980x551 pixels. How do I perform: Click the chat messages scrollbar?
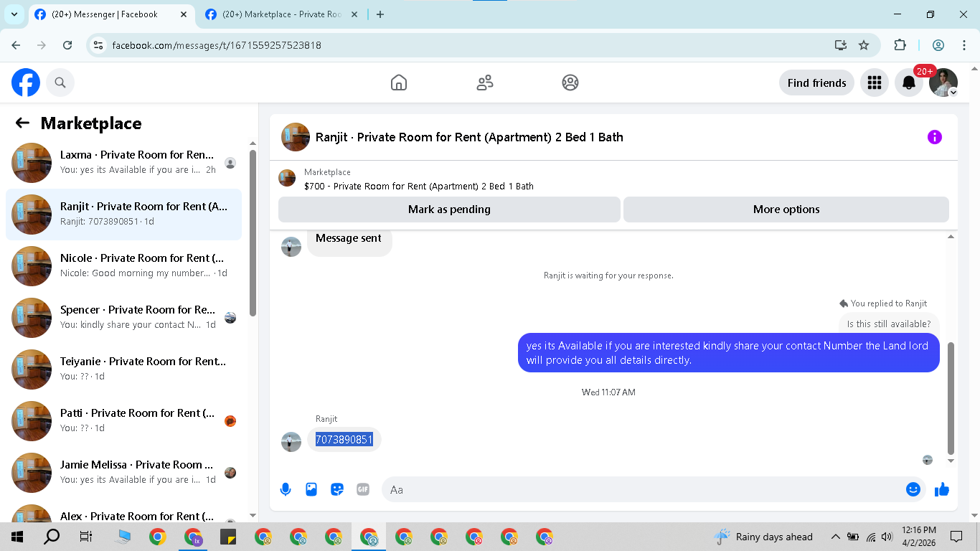click(x=951, y=398)
